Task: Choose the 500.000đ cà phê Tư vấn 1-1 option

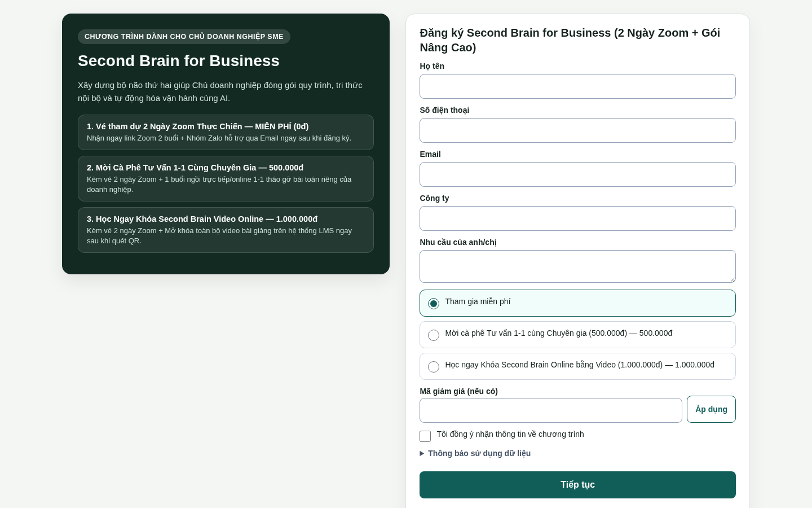Action: click(x=434, y=335)
